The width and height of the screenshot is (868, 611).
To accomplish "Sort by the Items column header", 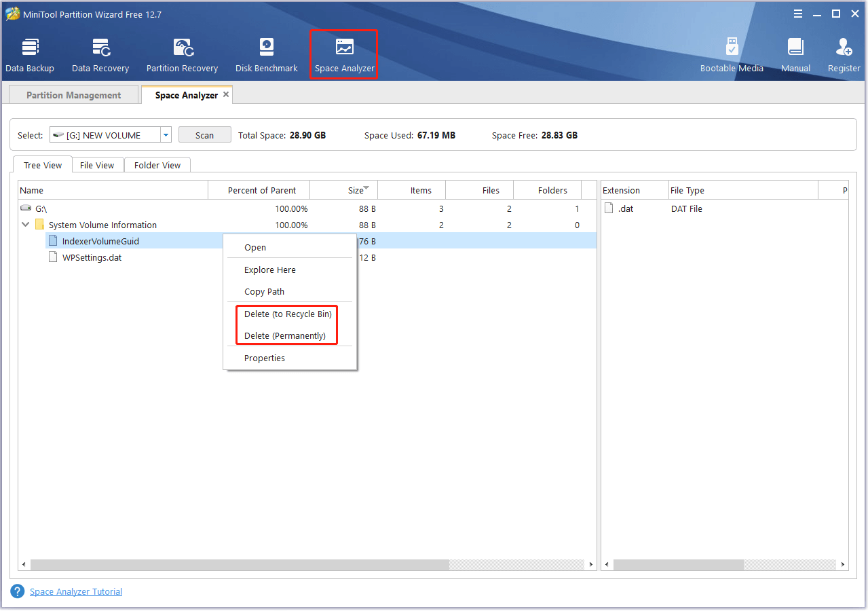I will tap(412, 190).
